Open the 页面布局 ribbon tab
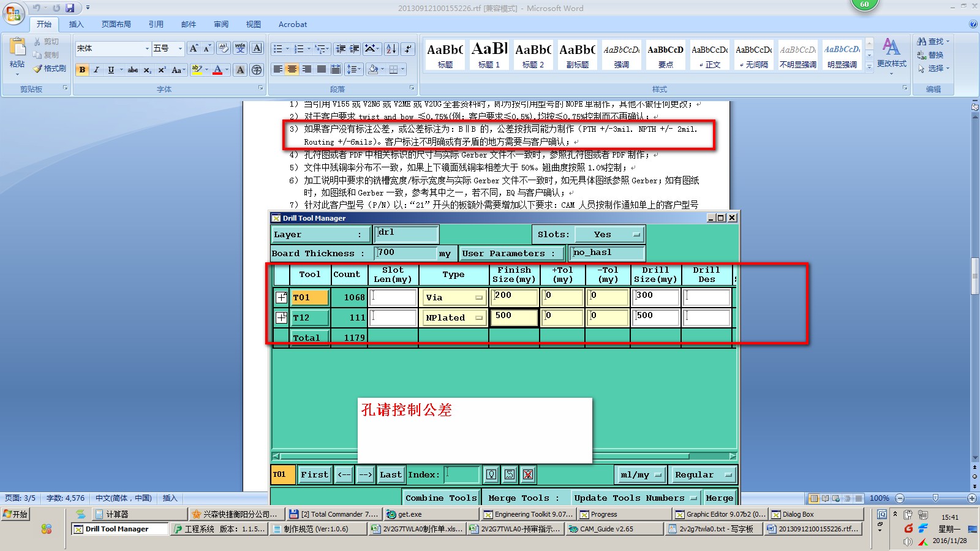This screenshot has width=980, height=551. coord(116,25)
